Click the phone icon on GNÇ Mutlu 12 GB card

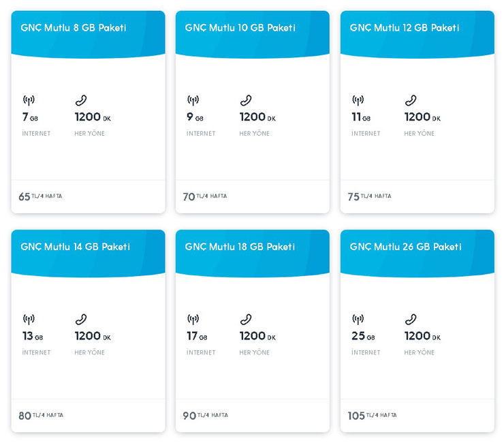coord(411,100)
